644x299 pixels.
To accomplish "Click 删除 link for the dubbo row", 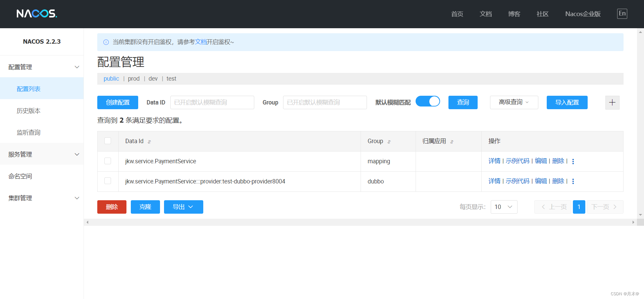I will pos(558,181).
